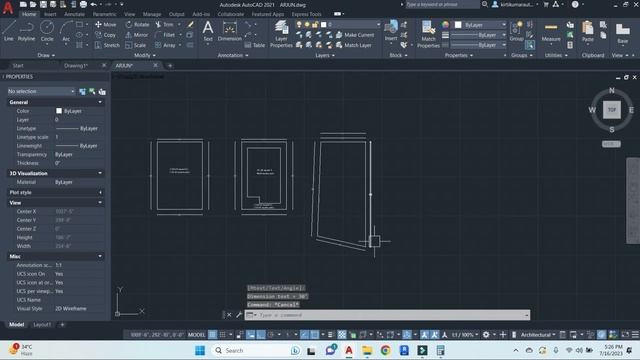Activate the Move tool

(x=106, y=24)
